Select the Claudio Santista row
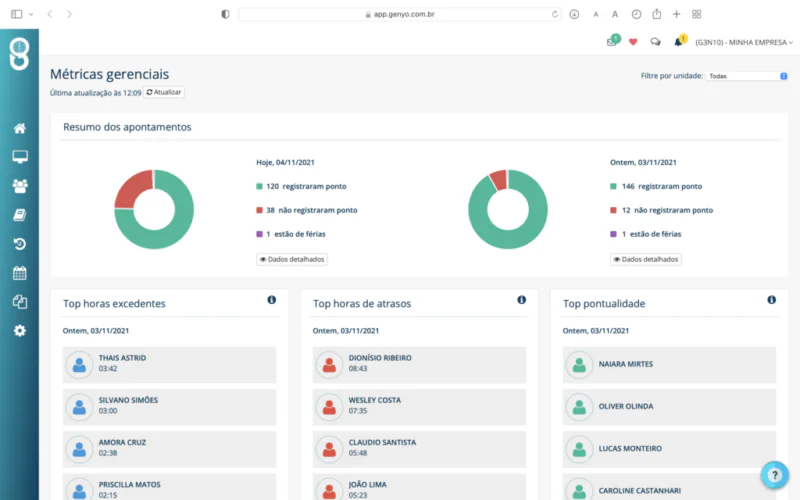The width and height of the screenshot is (800, 500). coord(419,449)
